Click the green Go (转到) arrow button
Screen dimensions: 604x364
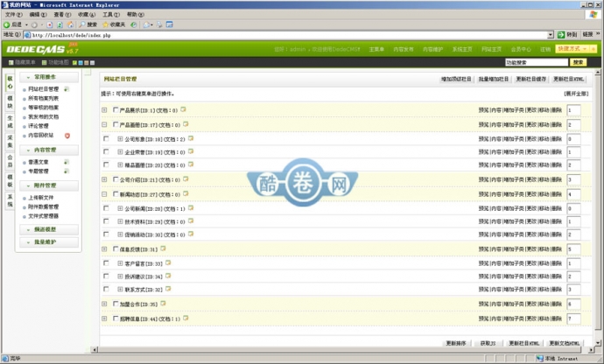coord(561,35)
